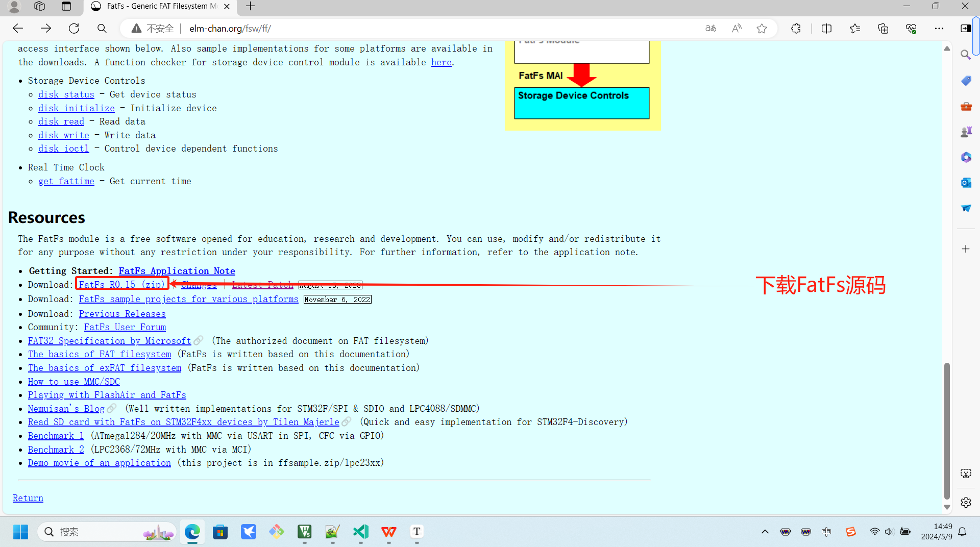Image resolution: width=980 pixels, height=547 pixels.
Task: Open the Benchmark 2 link
Action: pyautogui.click(x=56, y=450)
